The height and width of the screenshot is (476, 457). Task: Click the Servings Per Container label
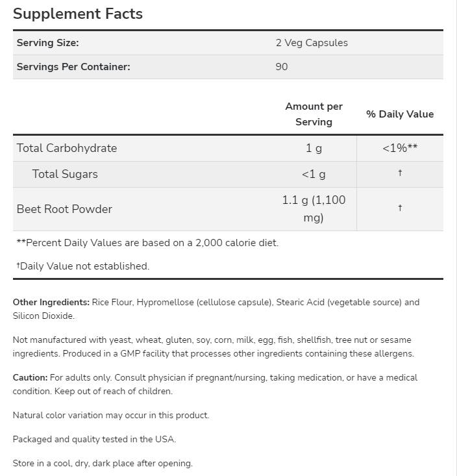pos(73,67)
